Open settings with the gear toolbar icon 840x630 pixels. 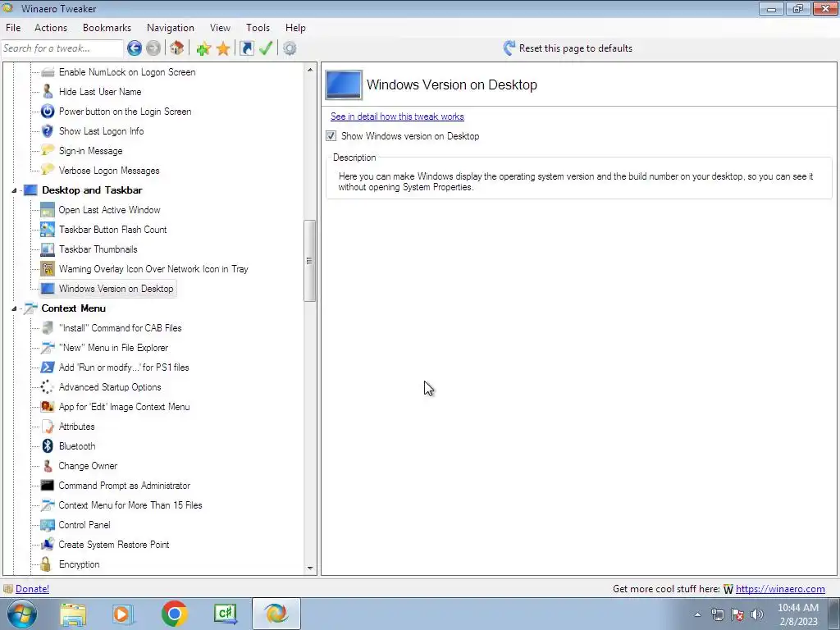(x=290, y=48)
